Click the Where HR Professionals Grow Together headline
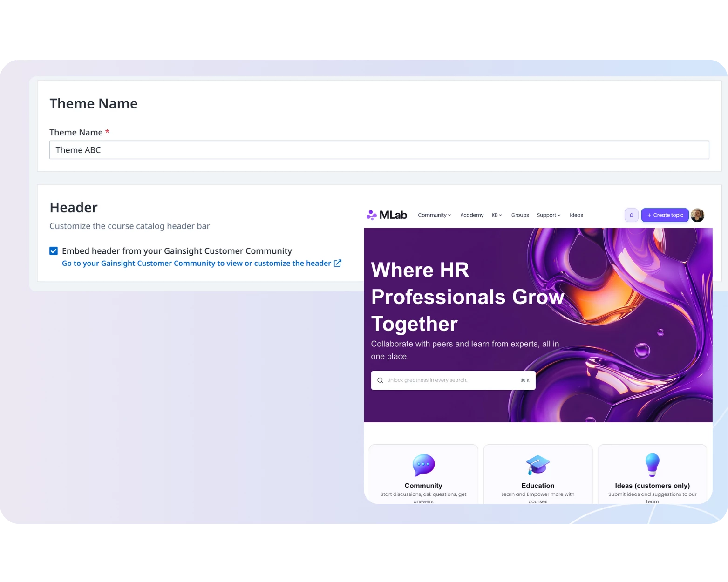The height and width of the screenshot is (582, 728). pyautogui.click(x=467, y=297)
